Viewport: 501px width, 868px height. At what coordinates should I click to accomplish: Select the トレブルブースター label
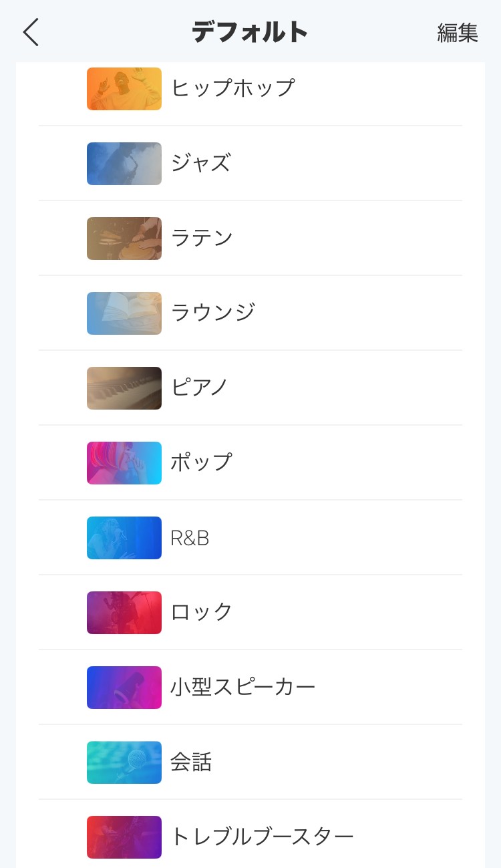click(262, 837)
